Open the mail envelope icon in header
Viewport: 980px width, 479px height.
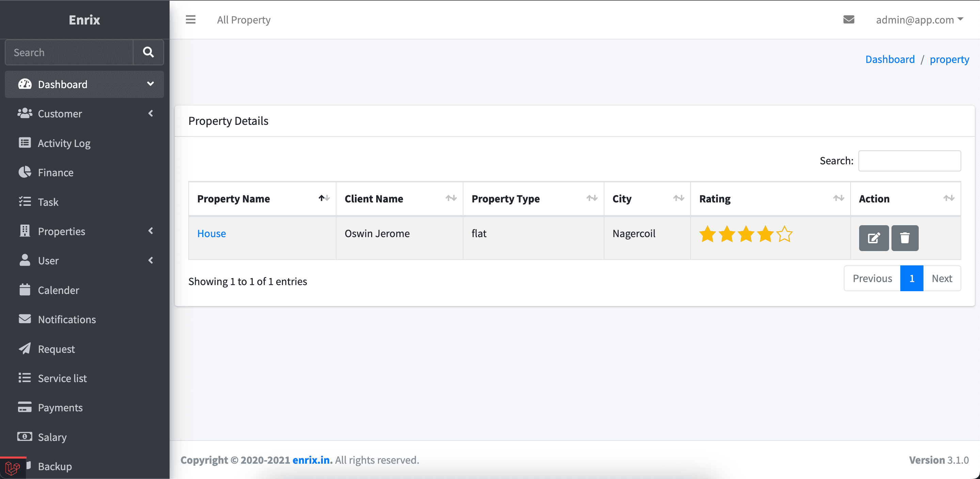coord(848,19)
